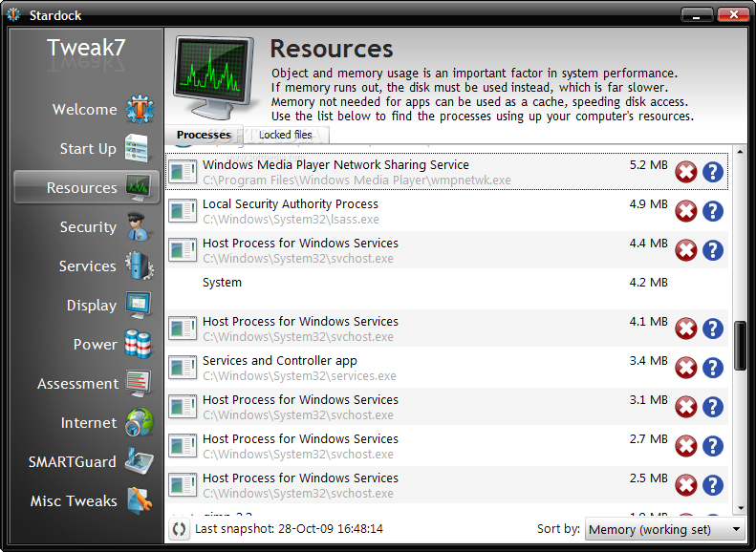The image size is (756, 552).
Task: Open help for the 3.1 MB Host Process
Action: (x=713, y=407)
